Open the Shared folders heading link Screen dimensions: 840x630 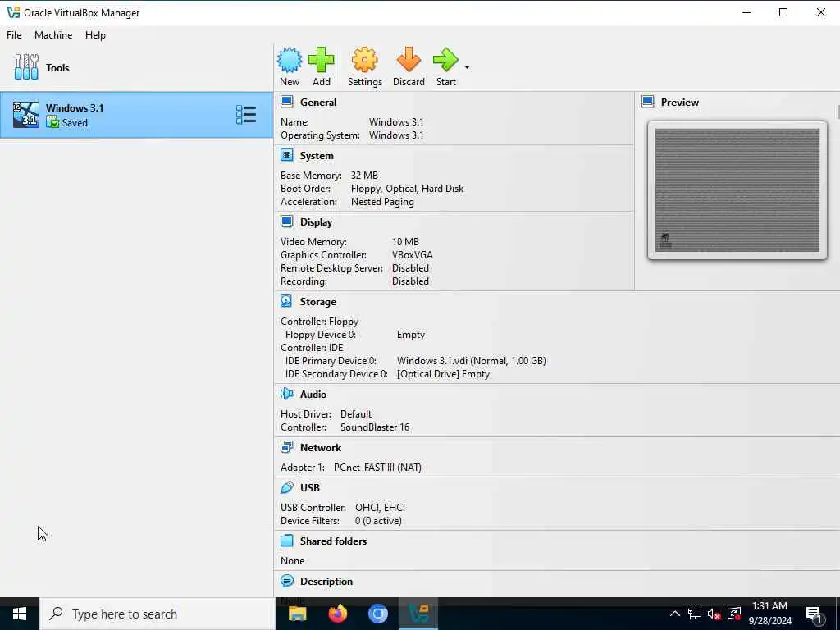coord(333,541)
